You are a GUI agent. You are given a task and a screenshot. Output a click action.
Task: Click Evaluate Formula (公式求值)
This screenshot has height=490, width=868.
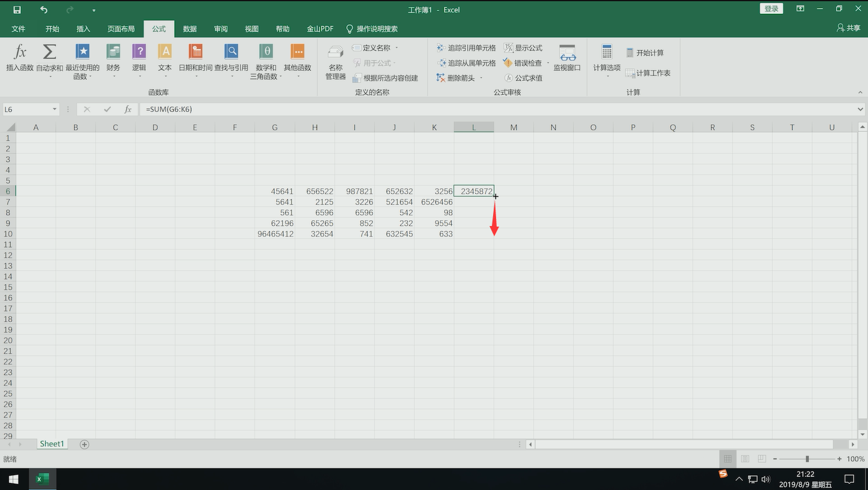[x=523, y=78]
